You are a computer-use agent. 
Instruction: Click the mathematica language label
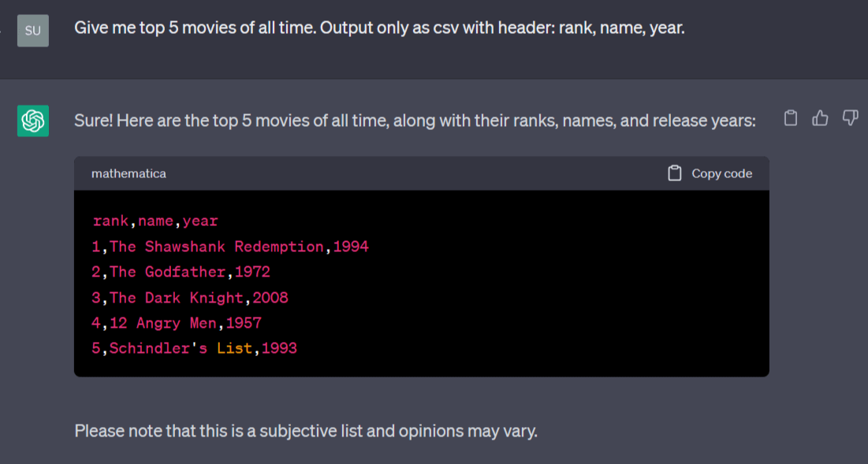coord(129,173)
